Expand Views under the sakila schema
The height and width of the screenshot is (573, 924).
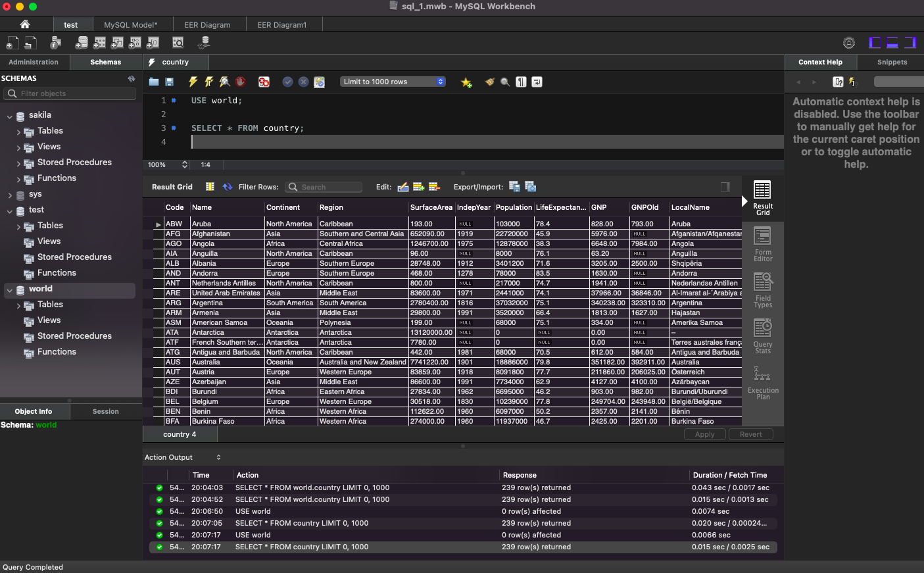click(x=18, y=148)
